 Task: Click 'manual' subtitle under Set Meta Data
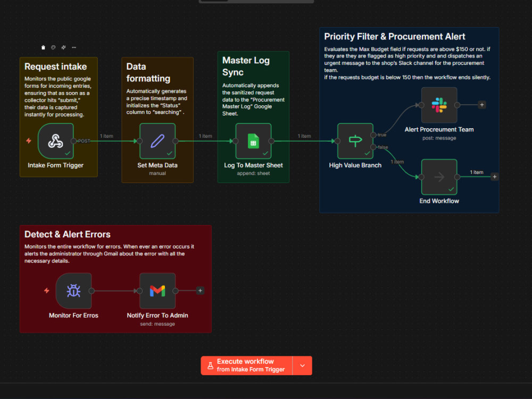pyautogui.click(x=157, y=173)
